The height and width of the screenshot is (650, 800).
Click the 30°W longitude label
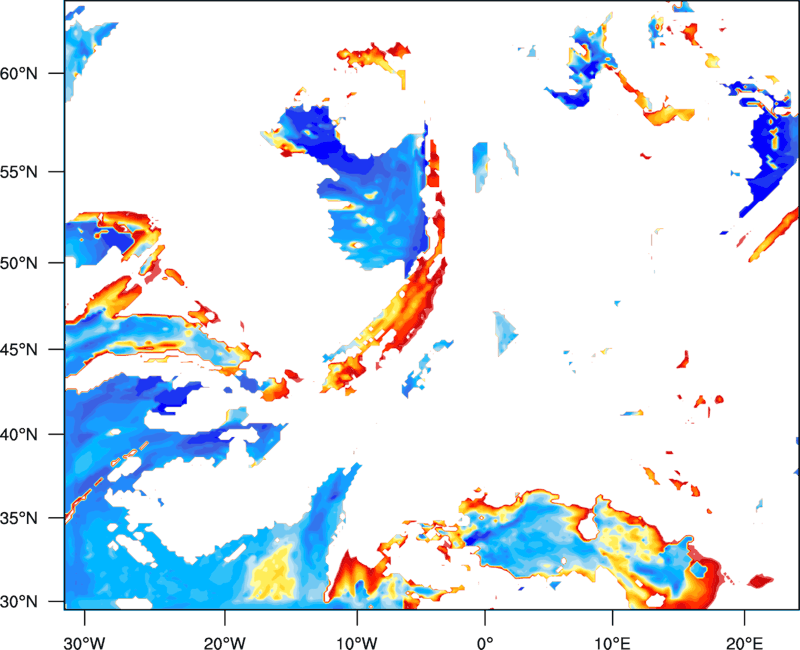click(x=84, y=643)
